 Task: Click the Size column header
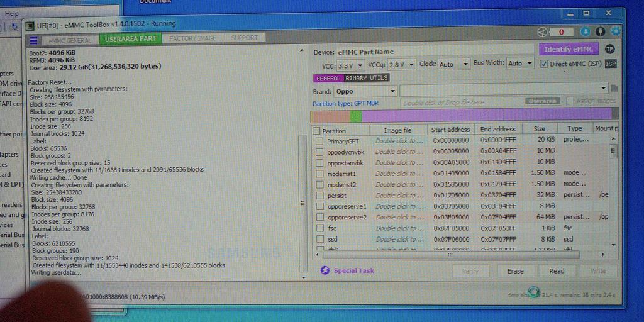pyautogui.click(x=540, y=129)
